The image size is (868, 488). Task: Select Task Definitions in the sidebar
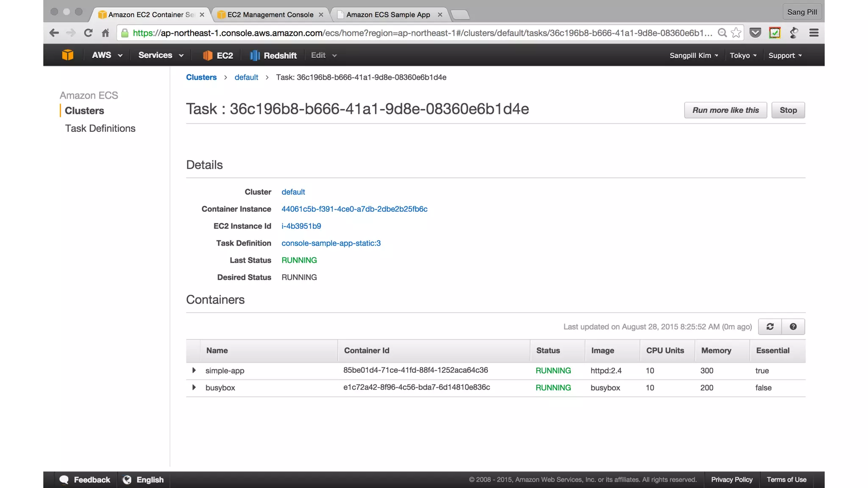[x=100, y=128]
